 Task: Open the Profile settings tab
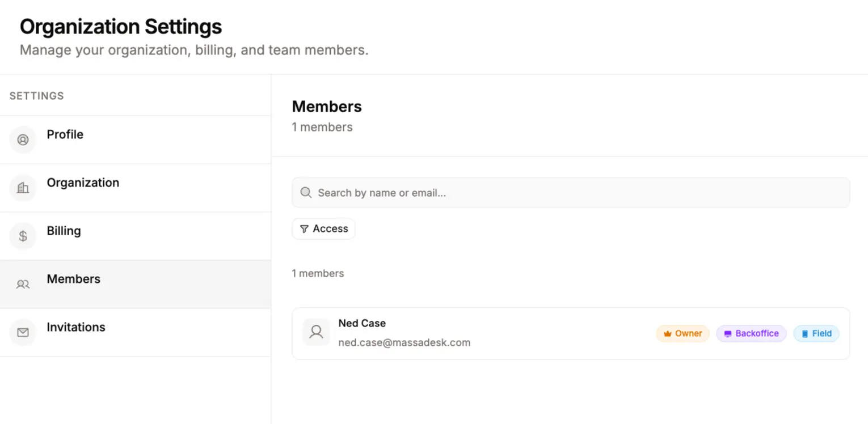(65, 134)
